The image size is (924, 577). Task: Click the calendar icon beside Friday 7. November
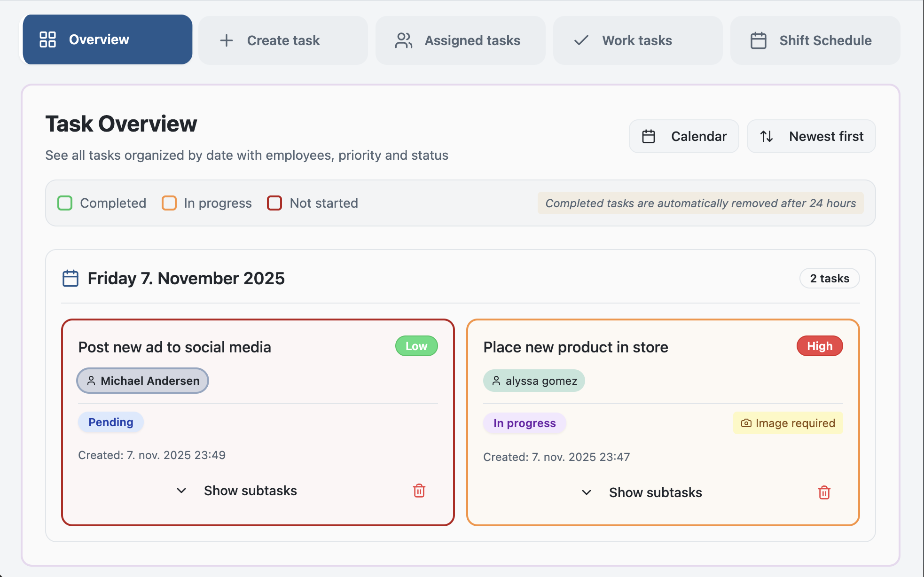point(70,278)
